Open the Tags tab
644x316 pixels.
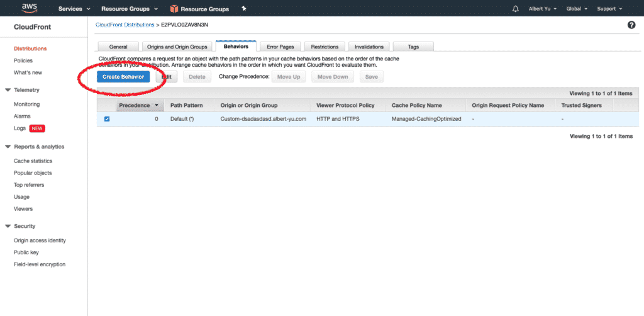413,47
